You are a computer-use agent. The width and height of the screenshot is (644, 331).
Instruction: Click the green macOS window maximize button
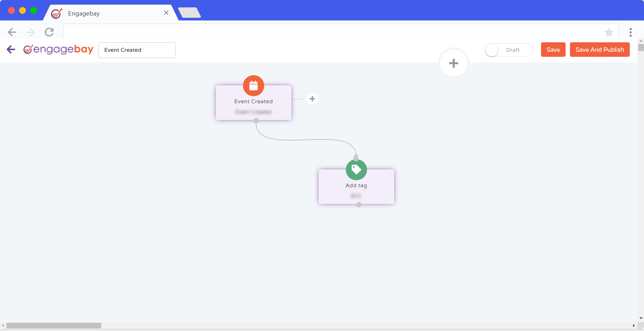[x=33, y=10]
